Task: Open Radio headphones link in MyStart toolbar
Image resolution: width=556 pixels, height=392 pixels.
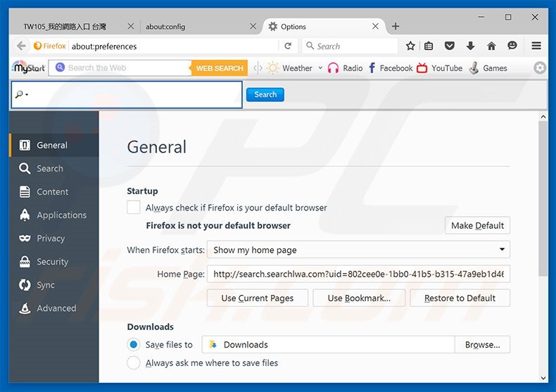Action: click(345, 68)
